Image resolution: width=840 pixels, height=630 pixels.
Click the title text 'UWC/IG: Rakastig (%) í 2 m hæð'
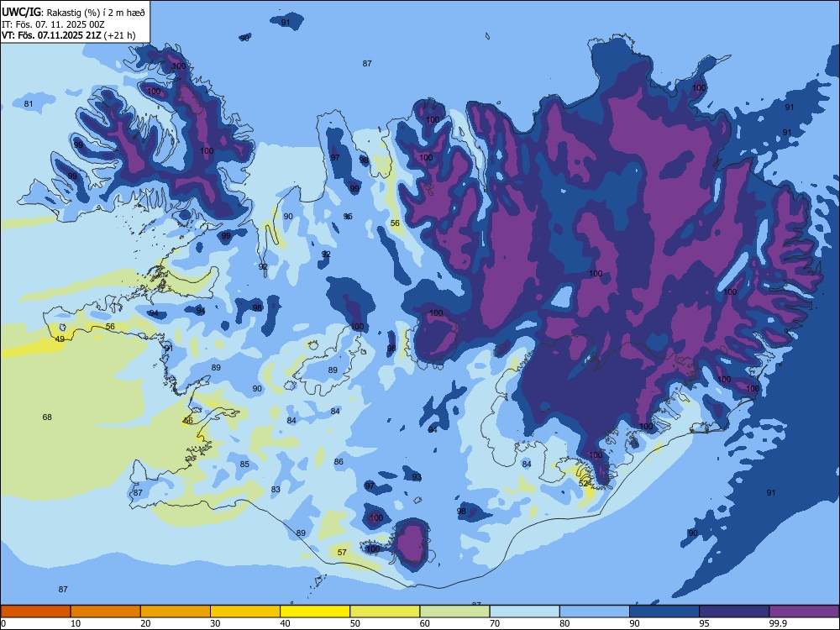73,11
